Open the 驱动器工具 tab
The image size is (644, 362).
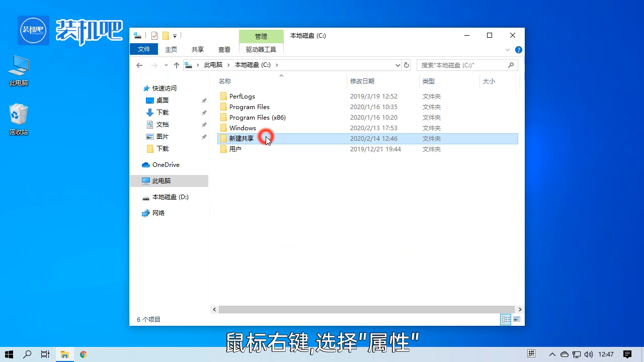pyautogui.click(x=261, y=49)
